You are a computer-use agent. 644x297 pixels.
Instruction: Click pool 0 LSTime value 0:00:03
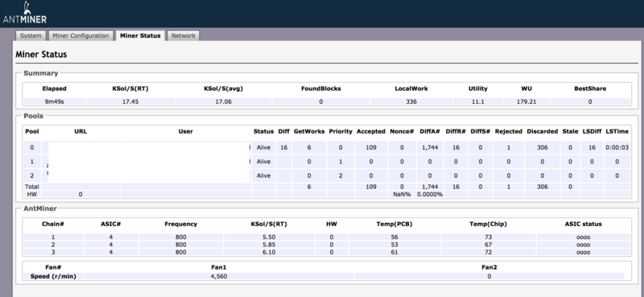[x=617, y=147]
